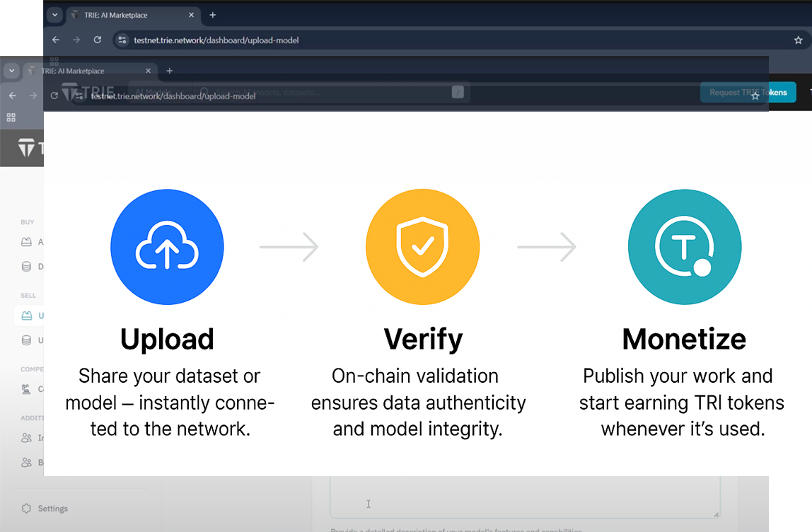The image size is (812, 532).
Task: Click the first icon under BUY section
Action: pyautogui.click(x=27, y=242)
